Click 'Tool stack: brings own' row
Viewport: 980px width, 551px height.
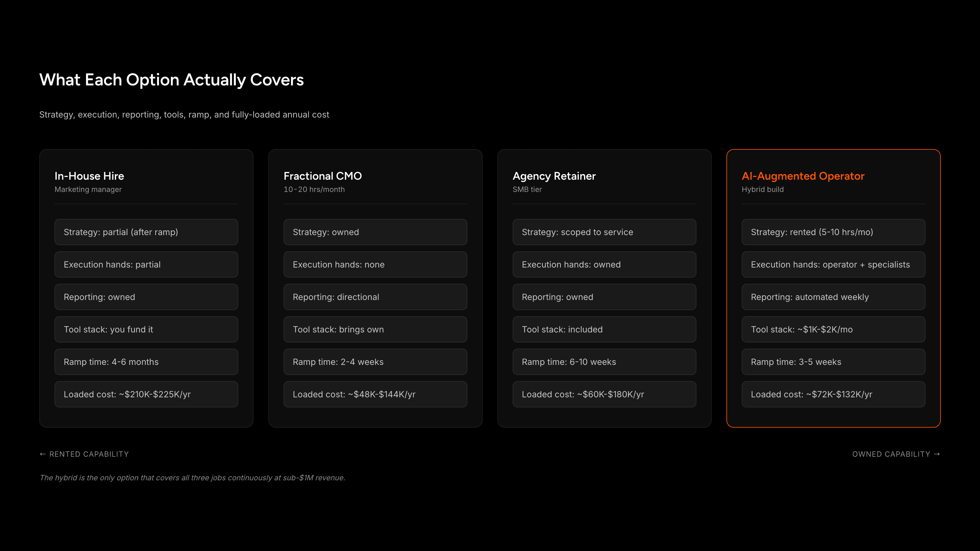375,329
